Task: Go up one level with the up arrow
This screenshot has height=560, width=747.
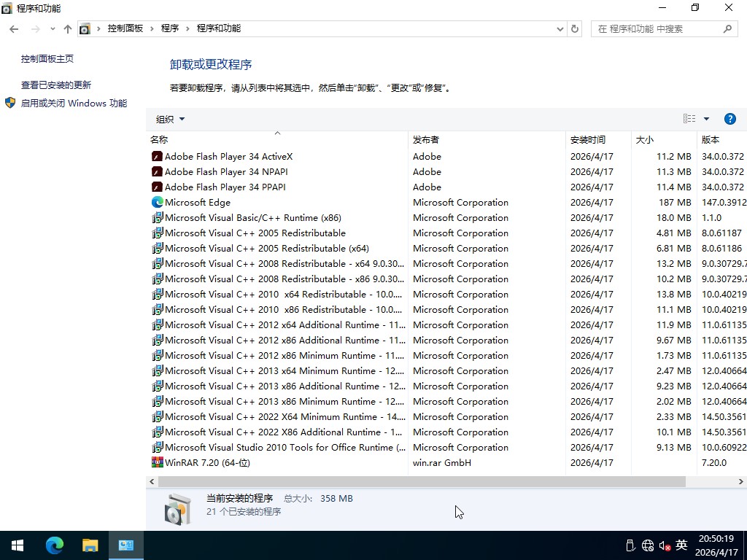Action: pyautogui.click(x=67, y=28)
